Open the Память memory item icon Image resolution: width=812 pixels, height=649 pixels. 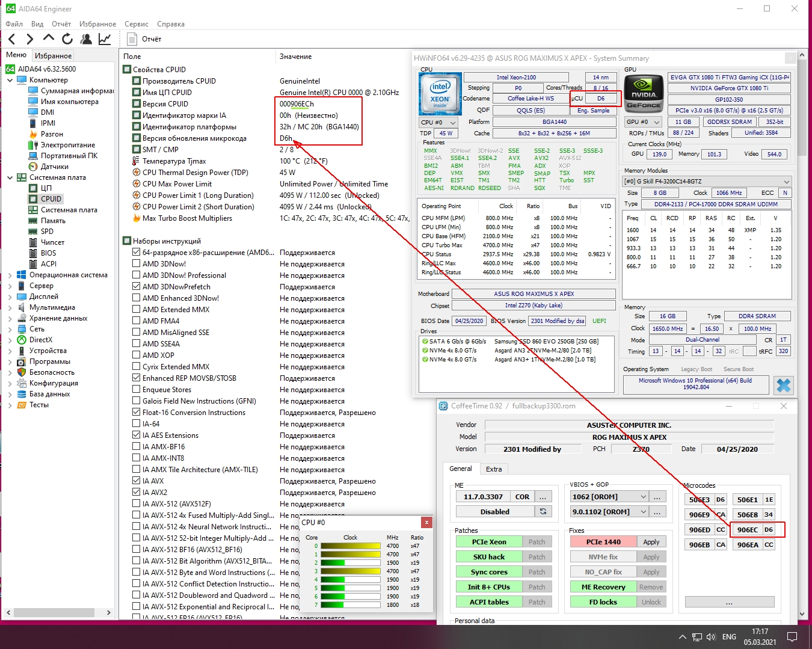[33, 221]
